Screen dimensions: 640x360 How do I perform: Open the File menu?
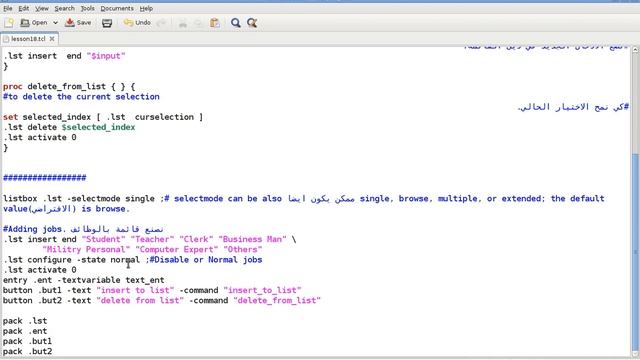click(x=8, y=8)
